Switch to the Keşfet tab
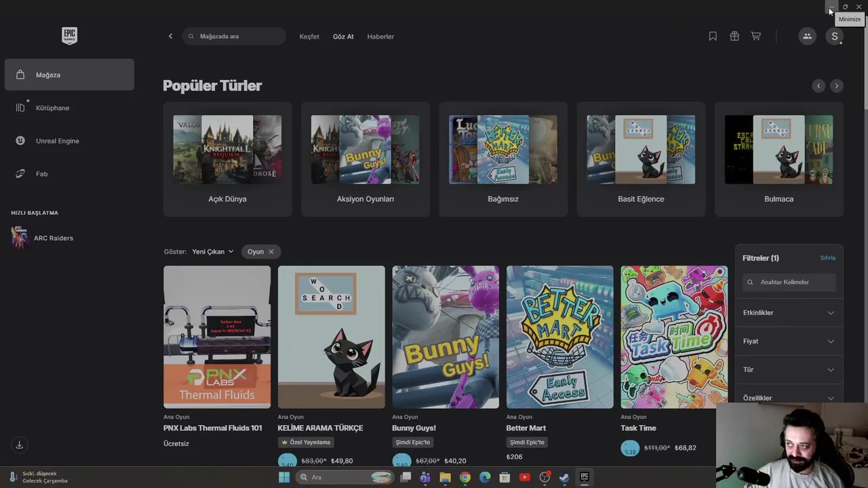This screenshot has height=488, width=868. (309, 37)
